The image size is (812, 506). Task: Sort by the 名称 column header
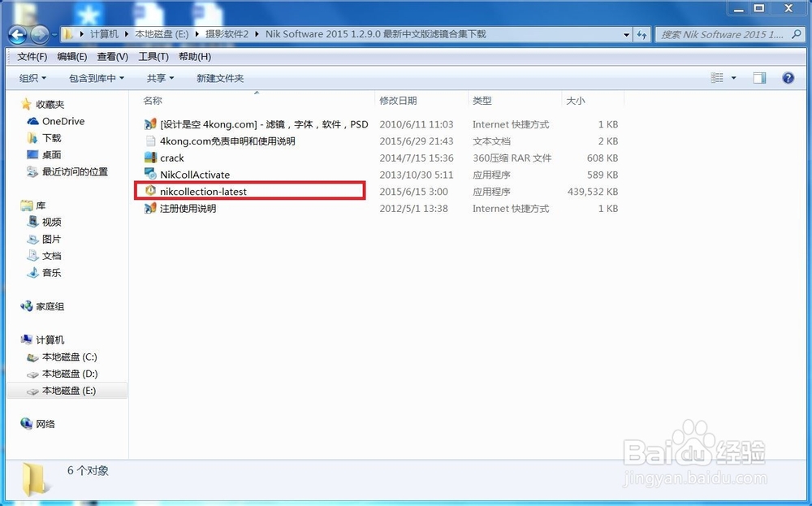pos(153,101)
